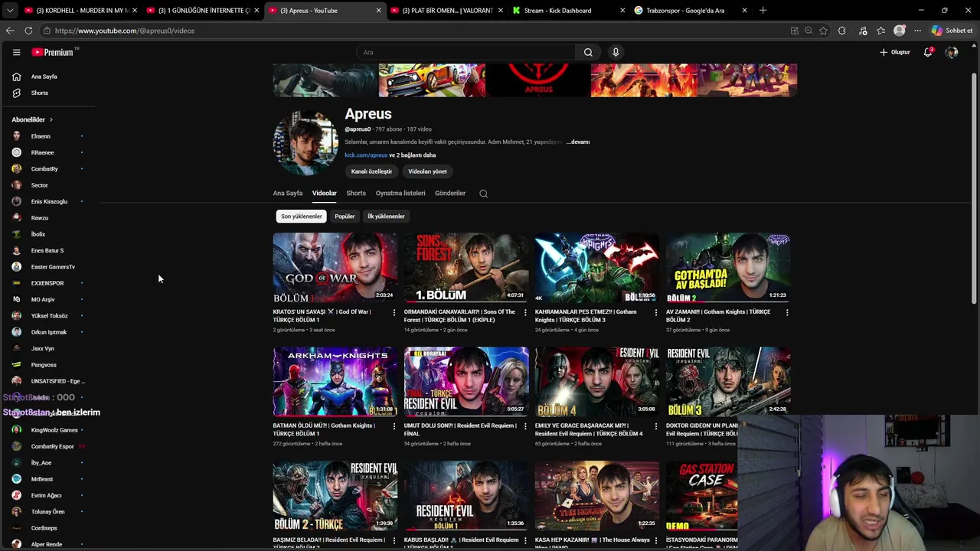Open Gönderiler channel tab
980x551 pixels.
click(x=450, y=194)
